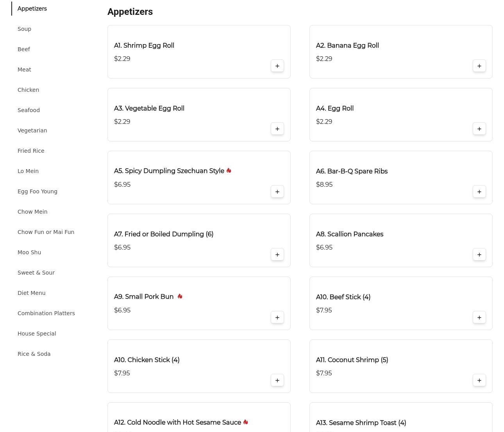The image size is (504, 432).
Task: Open A7 Fried or Boiled Dumpling item
Action: pyautogui.click(x=163, y=234)
